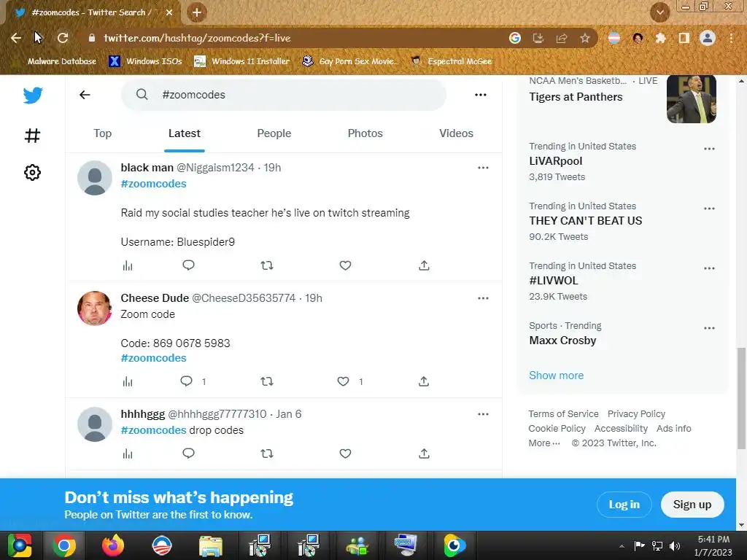Open Cheese Dude's profile avatar

[x=95, y=308]
